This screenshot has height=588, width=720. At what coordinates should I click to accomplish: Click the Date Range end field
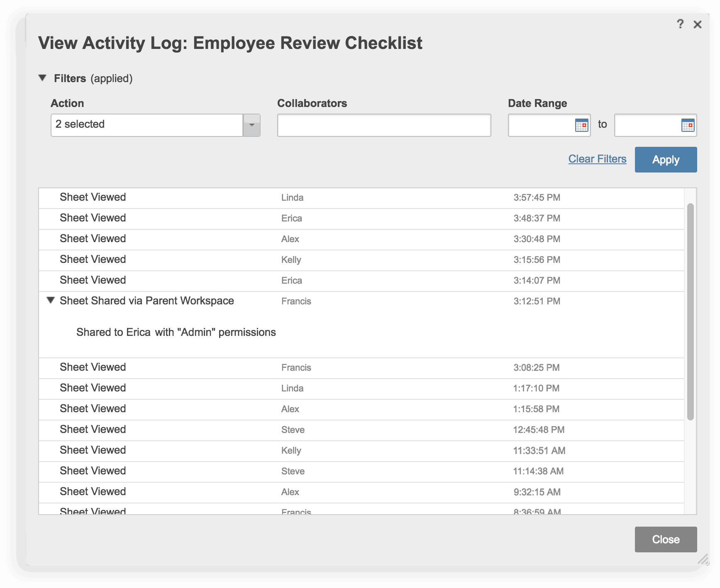point(647,125)
